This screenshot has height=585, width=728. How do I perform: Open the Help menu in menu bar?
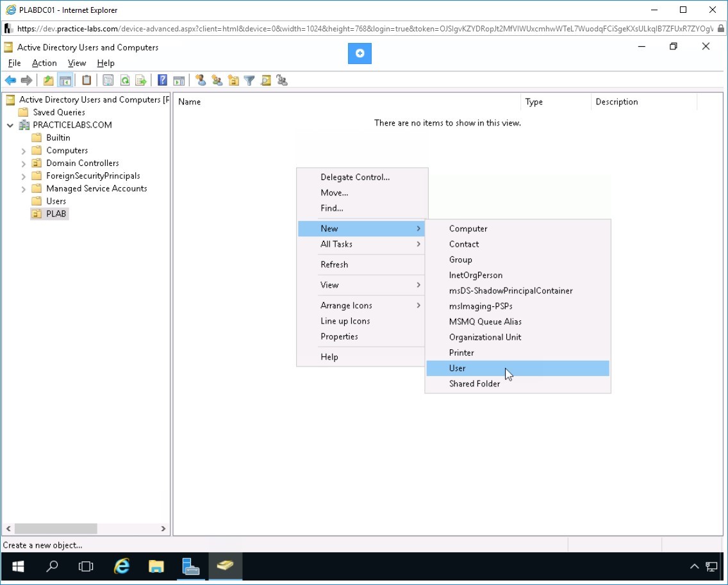[x=105, y=63]
